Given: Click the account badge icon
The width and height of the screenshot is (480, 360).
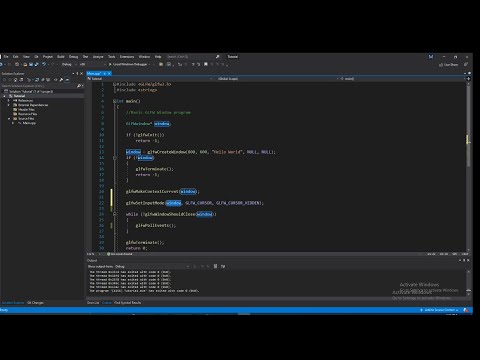Looking at the screenshot, I should pos(431,57).
